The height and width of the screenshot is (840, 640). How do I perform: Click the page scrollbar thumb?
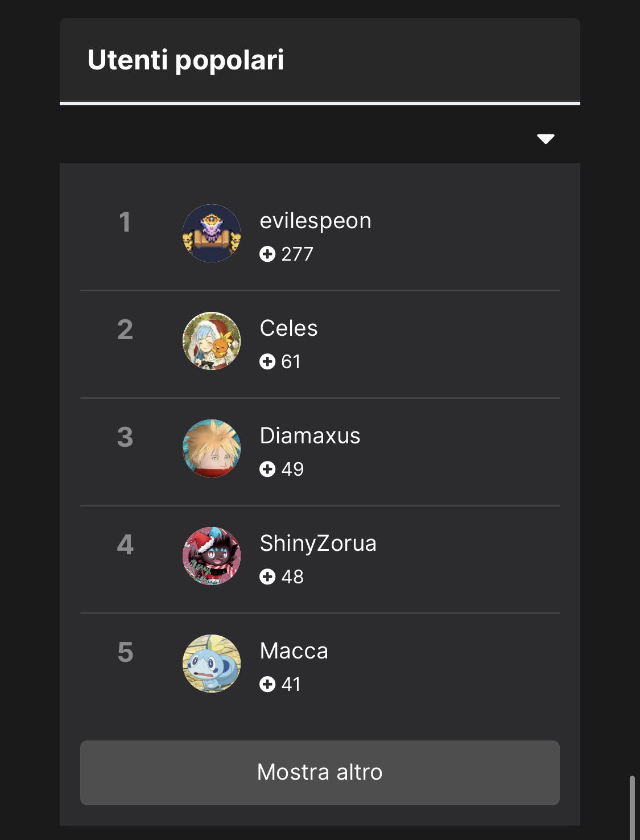pyautogui.click(x=632, y=807)
